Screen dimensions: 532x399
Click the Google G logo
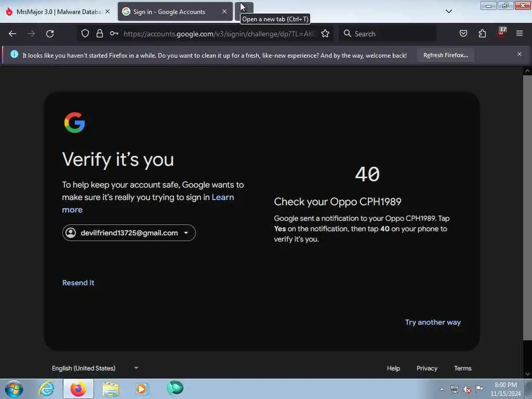[75, 123]
